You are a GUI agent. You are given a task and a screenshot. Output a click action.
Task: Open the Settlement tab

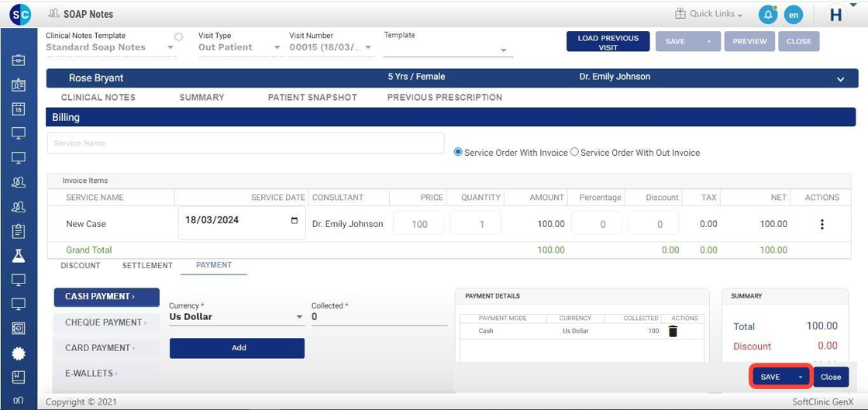pos(147,266)
